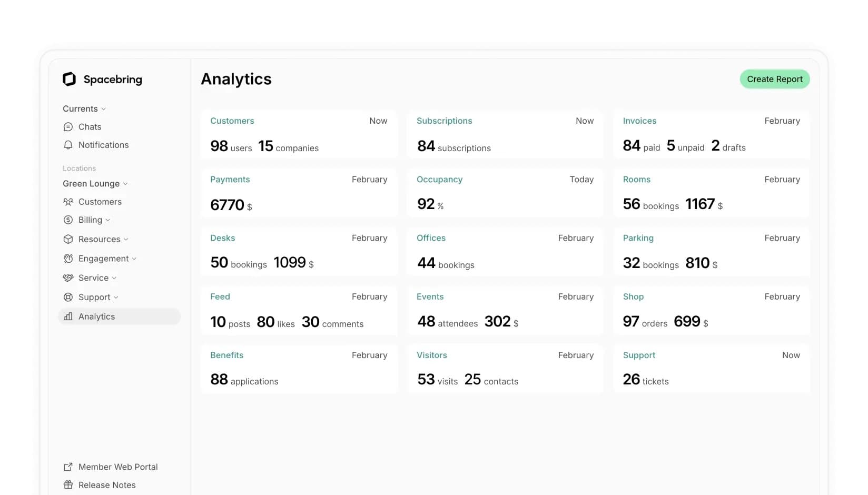The height and width of the screenshot is (495, 868).
Task: Open the Chats section
Action: pyautogui.click(x=89, y=126)
